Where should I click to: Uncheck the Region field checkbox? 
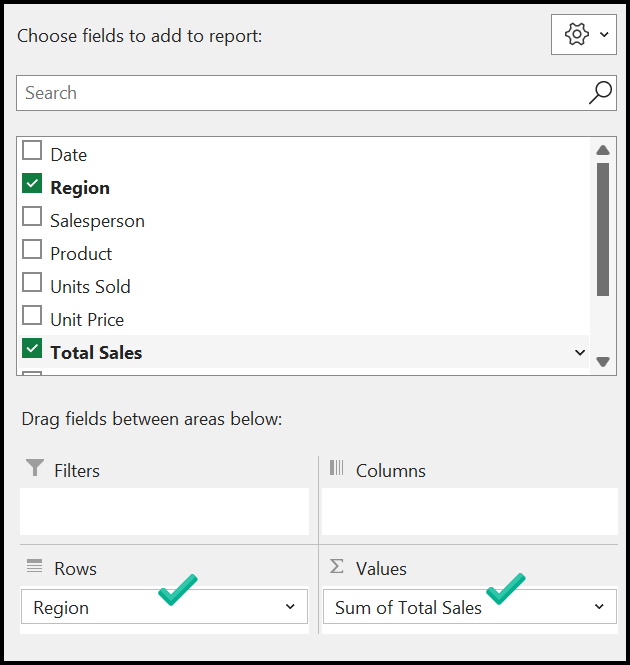click(32, 184)
